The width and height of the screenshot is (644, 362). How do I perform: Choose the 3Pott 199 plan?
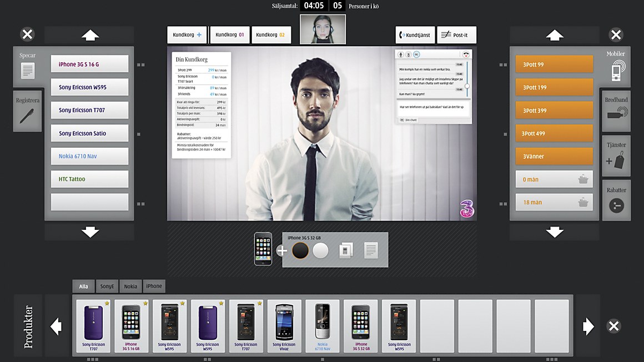(x=555, y=87)
